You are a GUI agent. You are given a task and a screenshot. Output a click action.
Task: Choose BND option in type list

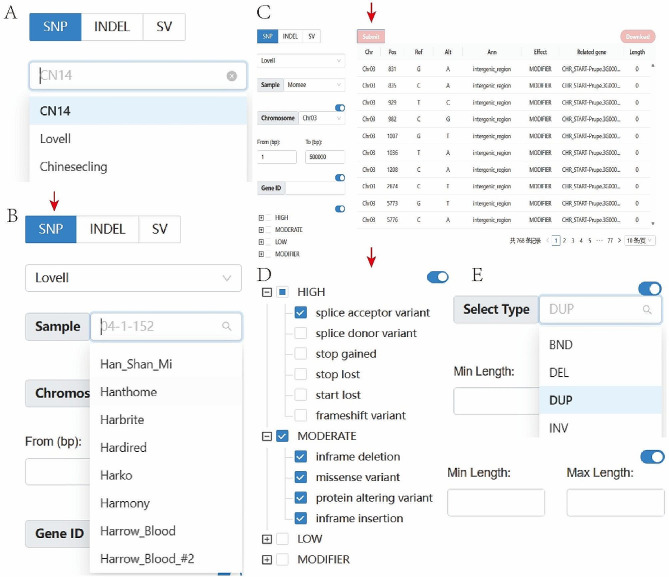pyautogui.click(x=600, y=345)
